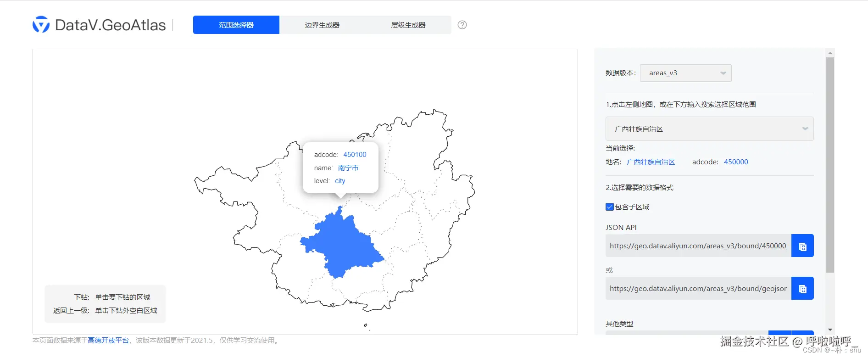The image size is (868, 358).
Task: Click the side panel scrollbar thumb
Action: point(830,165)
